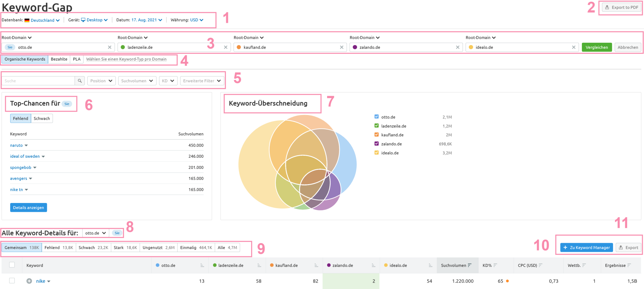Screen dimensions: 644x289
Task: Open the Position filter dropdown
Action: (x=101, y=81)
